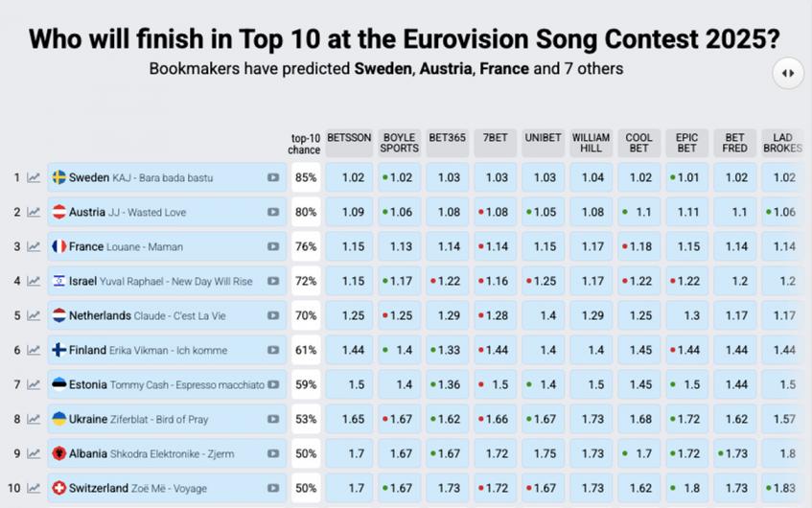Open the odds history chart for Israel

pos(34,281)
